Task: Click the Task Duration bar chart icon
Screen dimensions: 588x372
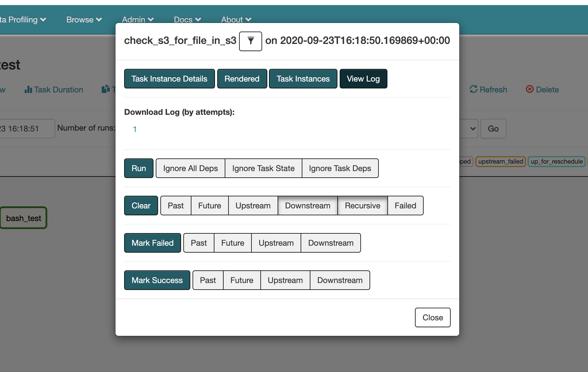Action: 28,90
